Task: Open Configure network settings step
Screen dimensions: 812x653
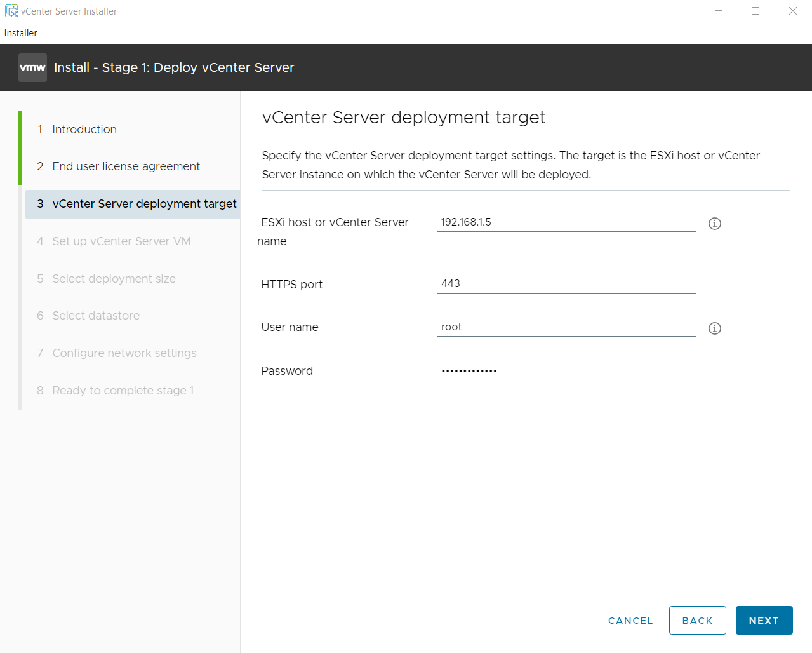Action: pyautogui.click(x=124, y=353)
